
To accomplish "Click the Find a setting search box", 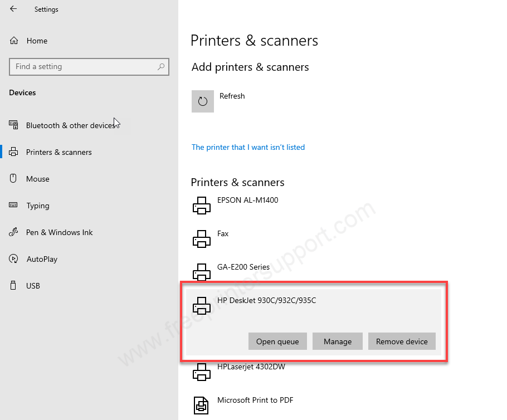I will [84, 67].
